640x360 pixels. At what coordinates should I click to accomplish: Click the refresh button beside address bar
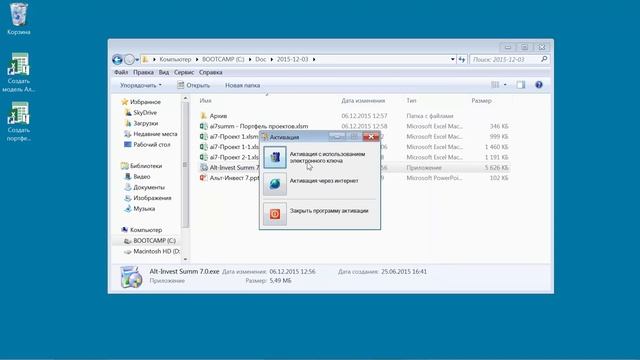click(462, 60)
